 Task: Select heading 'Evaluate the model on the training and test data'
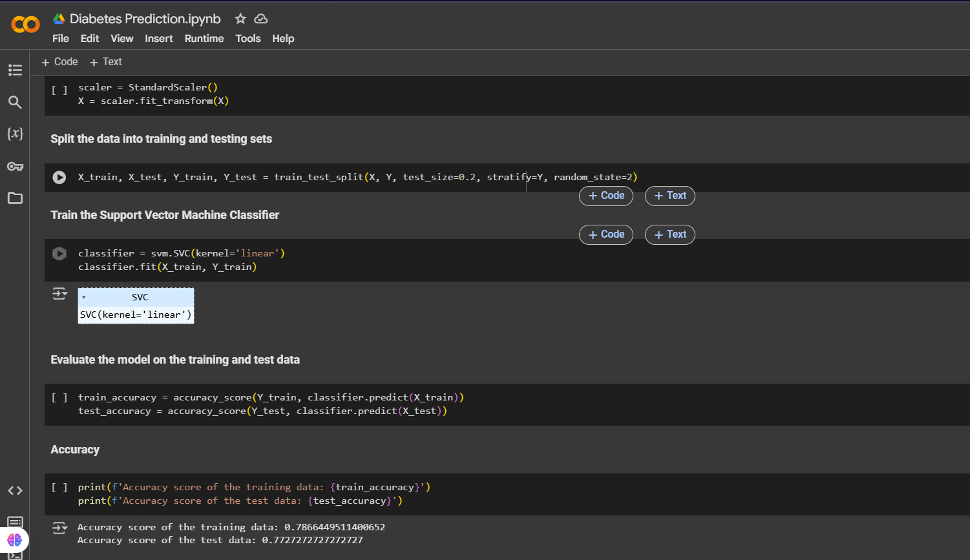[175, 360]
